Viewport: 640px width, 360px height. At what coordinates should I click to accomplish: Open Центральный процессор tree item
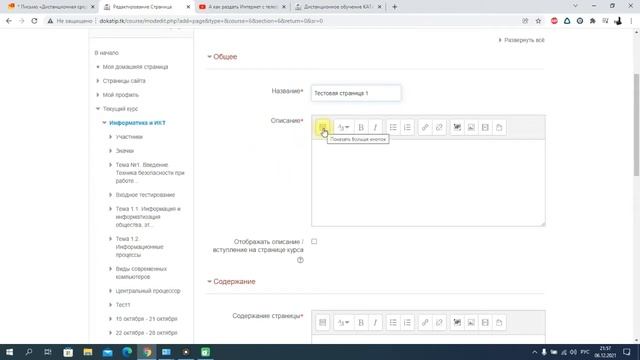pos(148,291)
